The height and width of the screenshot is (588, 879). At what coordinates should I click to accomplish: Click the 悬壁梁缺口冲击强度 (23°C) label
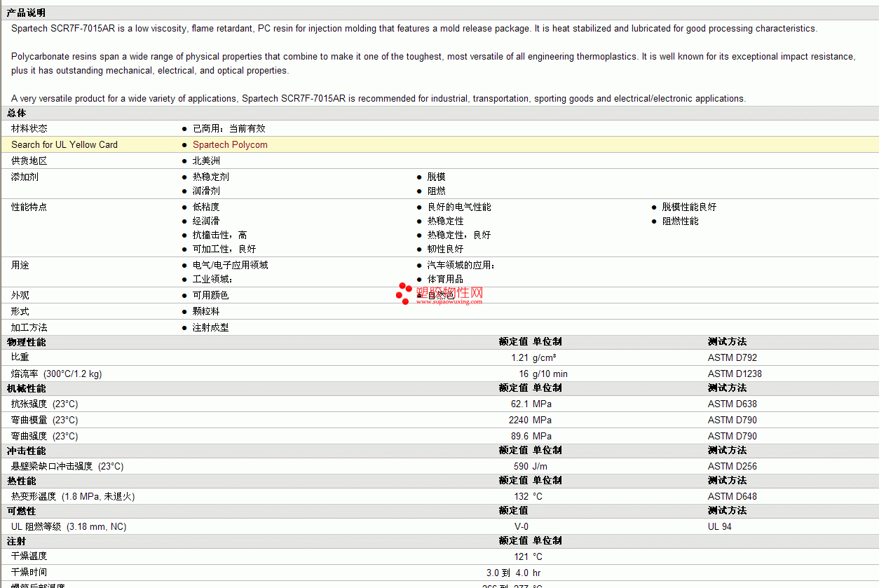click(x=67, y=466)
